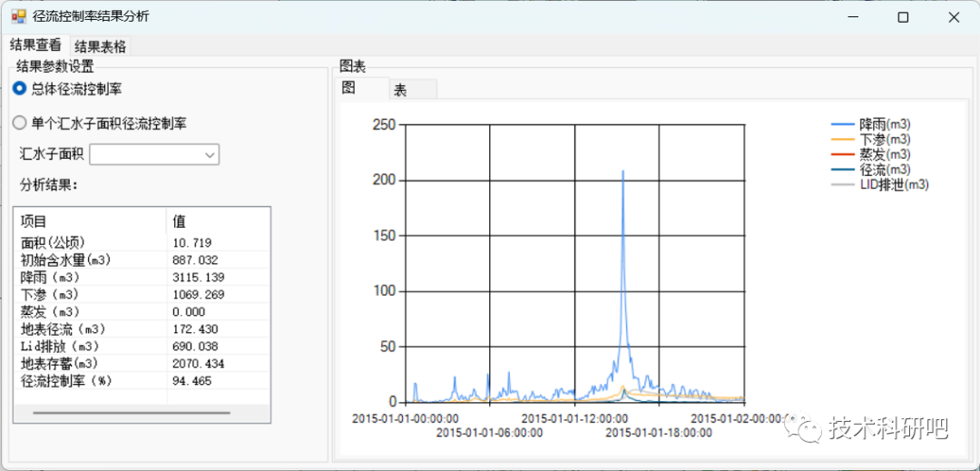Select the 降雨（m3） row in results list
Viewport: 980px width, 471px height.
tap(142, 278)
